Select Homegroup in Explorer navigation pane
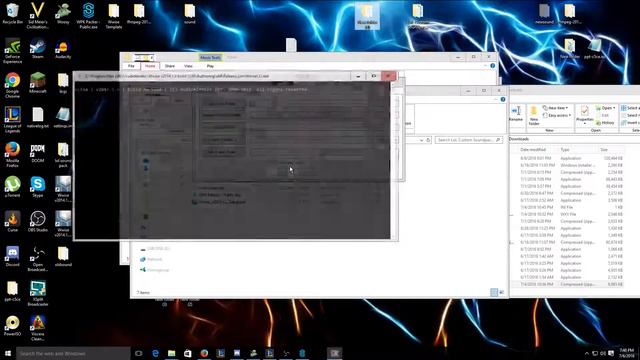This screenshot has width=640, height=360. pos(154,270)
